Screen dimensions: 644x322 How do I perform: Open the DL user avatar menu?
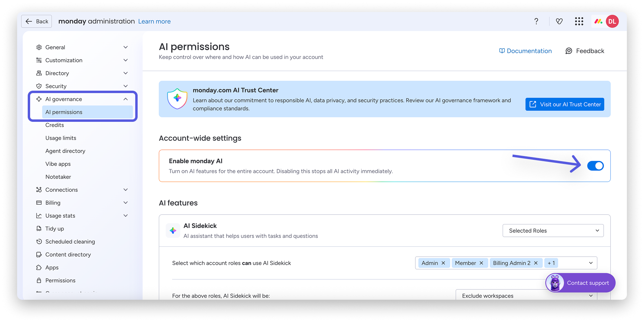point(612,21)
